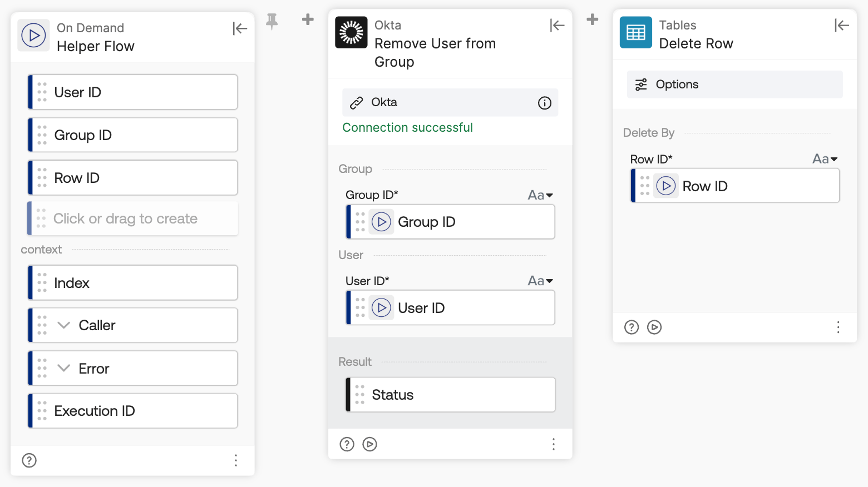Open the Row ID type dropdown in Tables

coord(825,159)
